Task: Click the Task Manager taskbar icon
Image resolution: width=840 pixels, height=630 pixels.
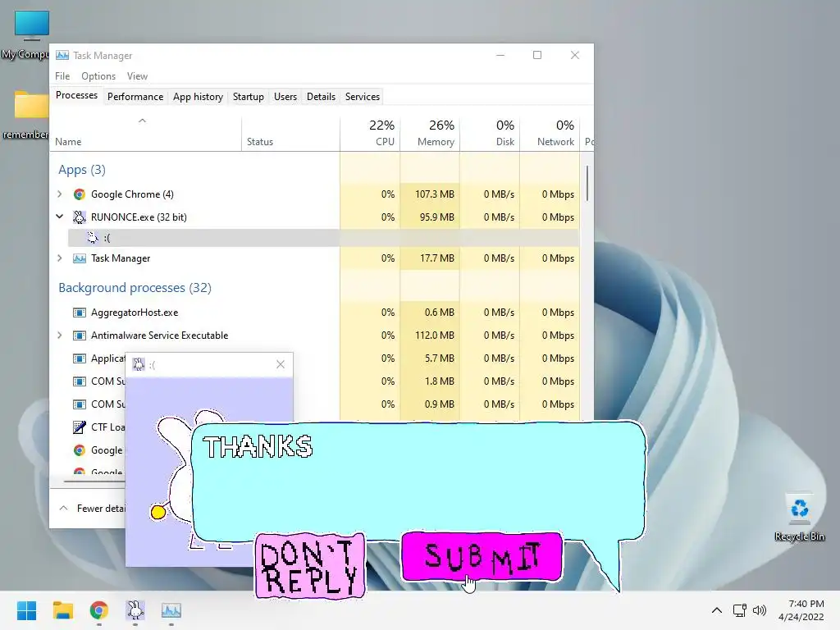Action: coord(171,610)
